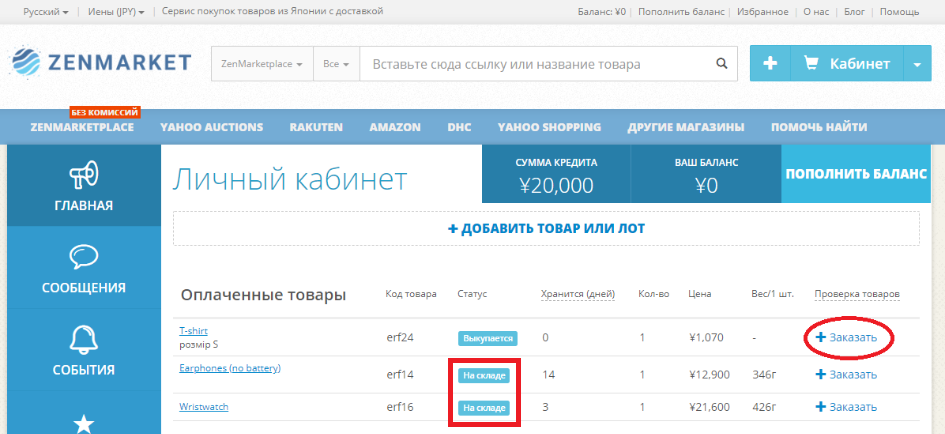
Task: Open the Сообщения chat section
Action: [84, 268]
